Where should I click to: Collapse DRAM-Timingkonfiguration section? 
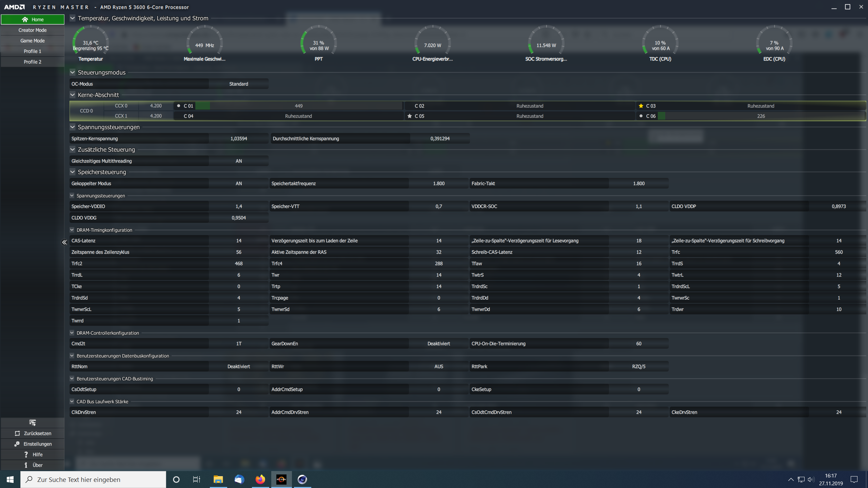(x=72, y=230)
